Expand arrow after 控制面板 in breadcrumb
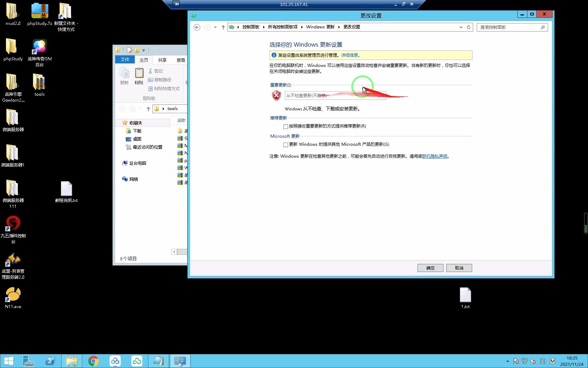This screenshot has width=588, height=368. [x=264, y=27]
